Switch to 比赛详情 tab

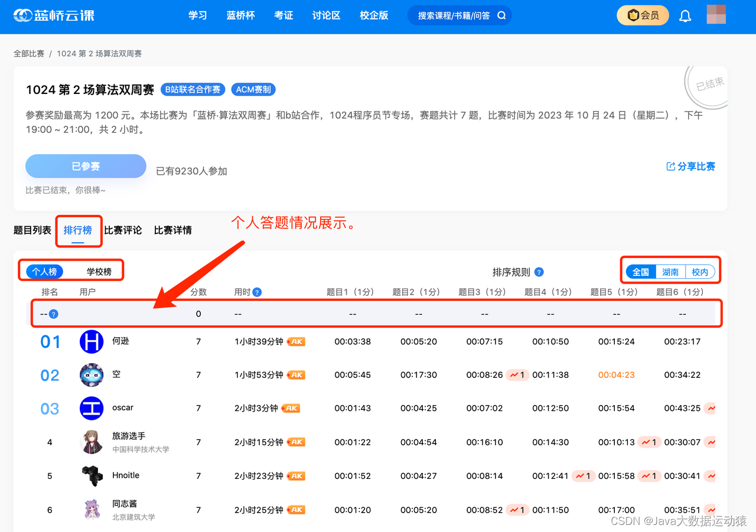click(173, 230)
